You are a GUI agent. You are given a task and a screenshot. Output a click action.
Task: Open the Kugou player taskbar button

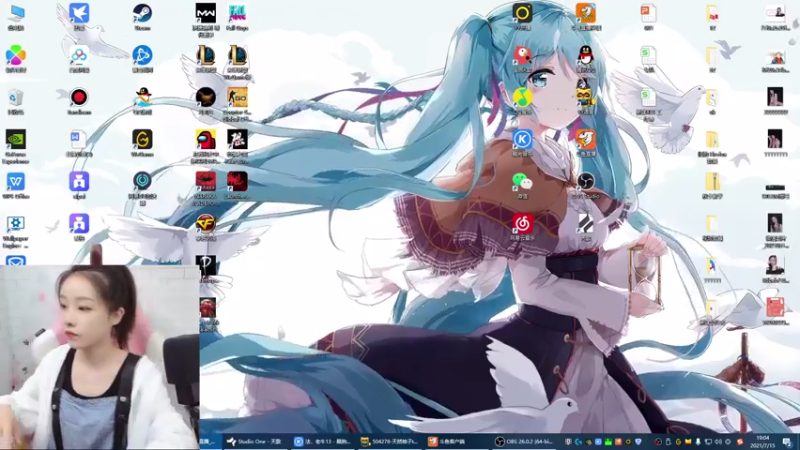click(321, 441)
